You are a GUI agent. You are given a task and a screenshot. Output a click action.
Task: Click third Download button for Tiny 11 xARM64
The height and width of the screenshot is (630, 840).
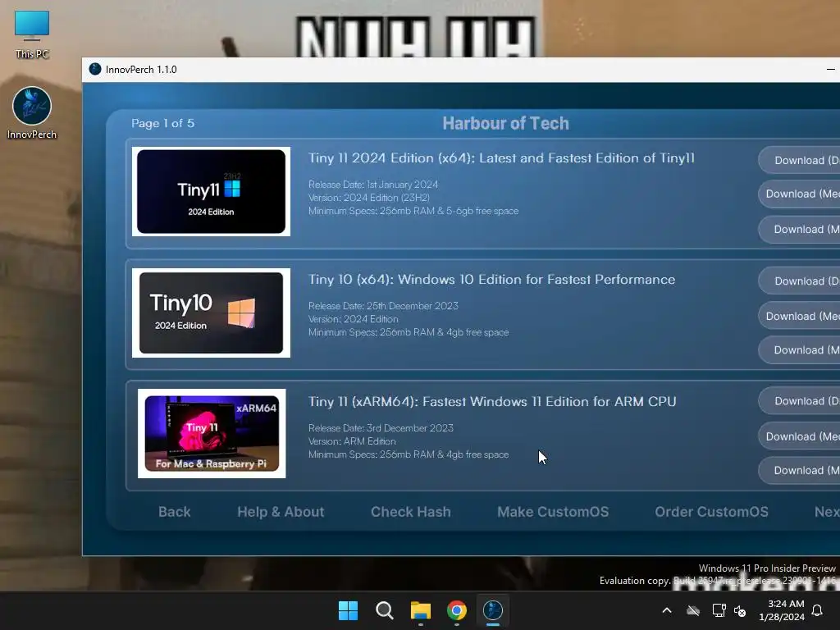[799, 470]
